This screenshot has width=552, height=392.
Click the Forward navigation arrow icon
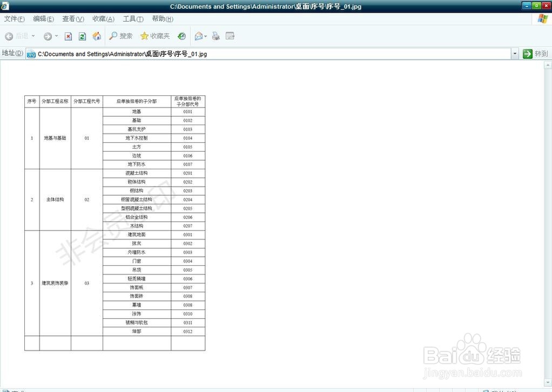point(47,36)
